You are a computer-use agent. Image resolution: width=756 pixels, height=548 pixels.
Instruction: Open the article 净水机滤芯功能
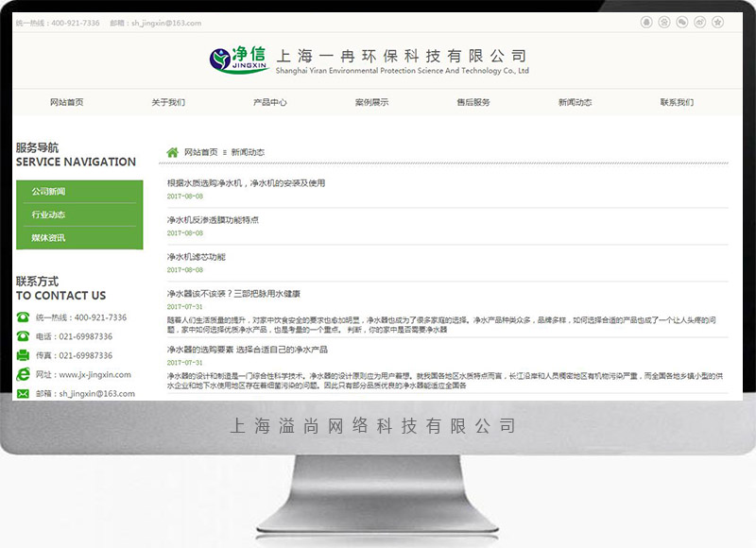click(197, 257)
